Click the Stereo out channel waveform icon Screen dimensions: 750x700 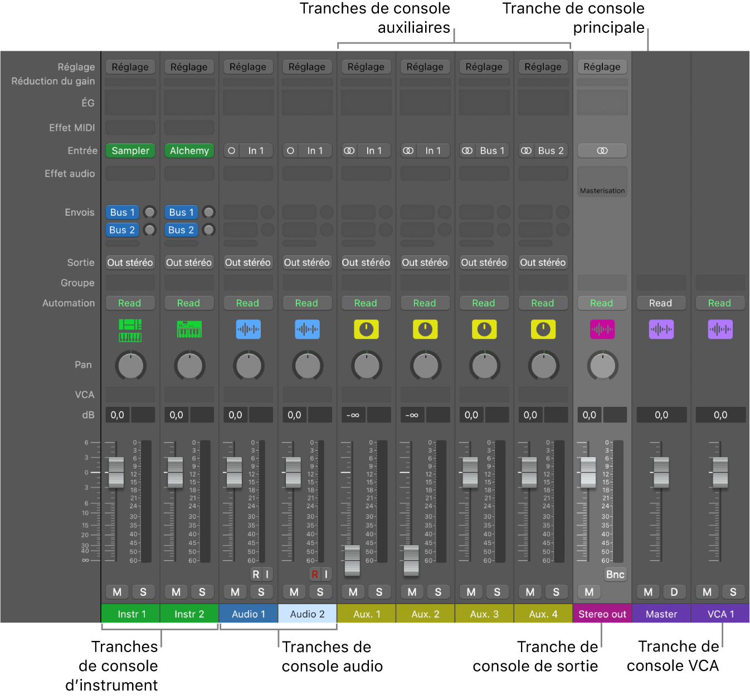point(602,329)
